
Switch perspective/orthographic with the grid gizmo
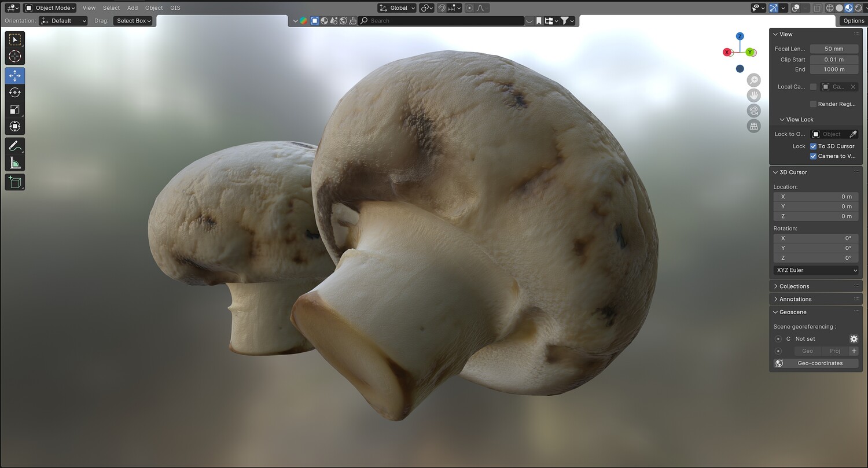[753, 126]
